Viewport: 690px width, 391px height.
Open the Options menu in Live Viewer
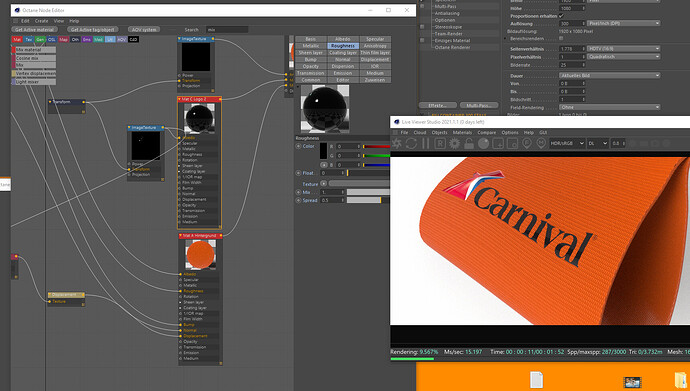point(510,132)
